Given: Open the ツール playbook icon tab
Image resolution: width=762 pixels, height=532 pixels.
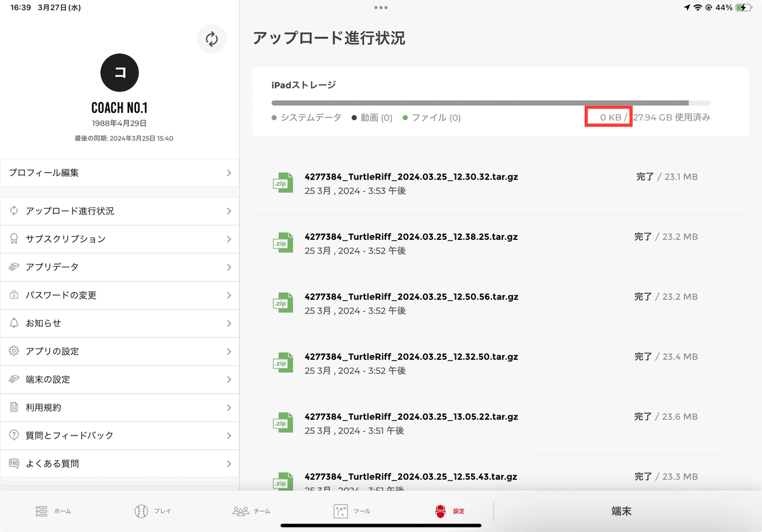Looking at the screenshot, I should tap(341, 511).
